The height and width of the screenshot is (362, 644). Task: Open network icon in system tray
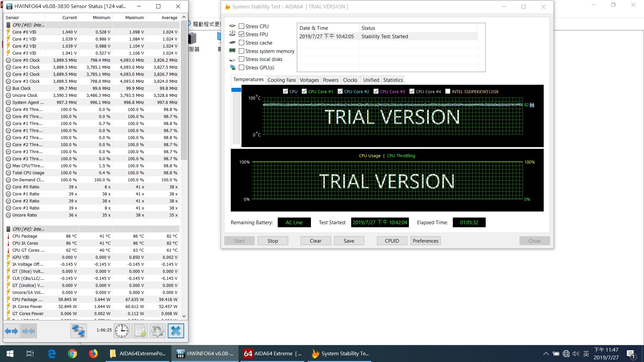566,354
